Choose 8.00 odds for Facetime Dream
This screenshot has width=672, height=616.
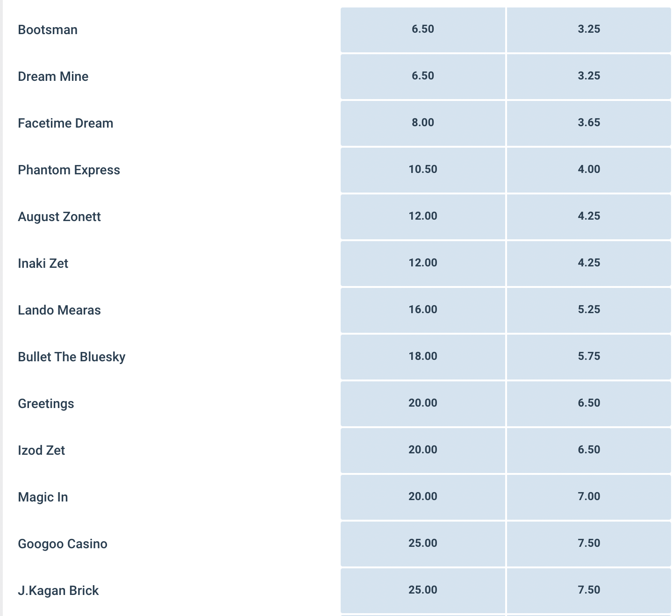tap(422, 122)
